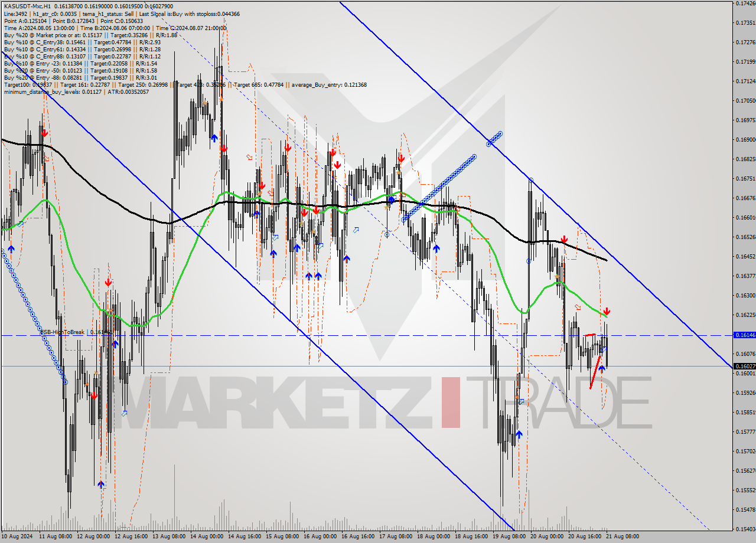Click the '13 Aug 08:00' time label

[x=169, y=537]
